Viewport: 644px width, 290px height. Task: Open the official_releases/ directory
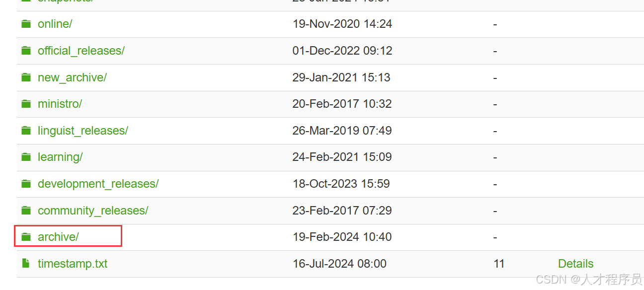pyautogui.click(x=81, y=51)
